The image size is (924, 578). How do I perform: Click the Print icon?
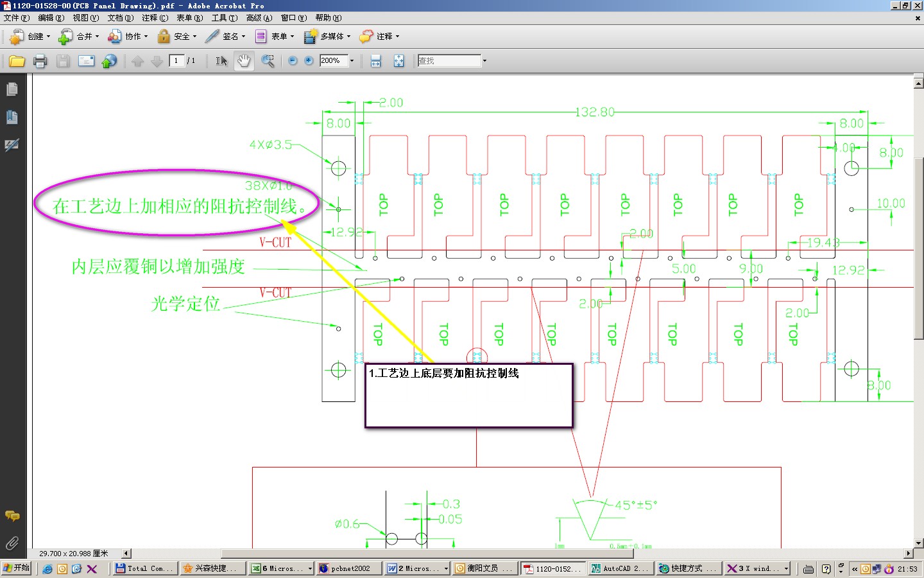click(40, 61)
